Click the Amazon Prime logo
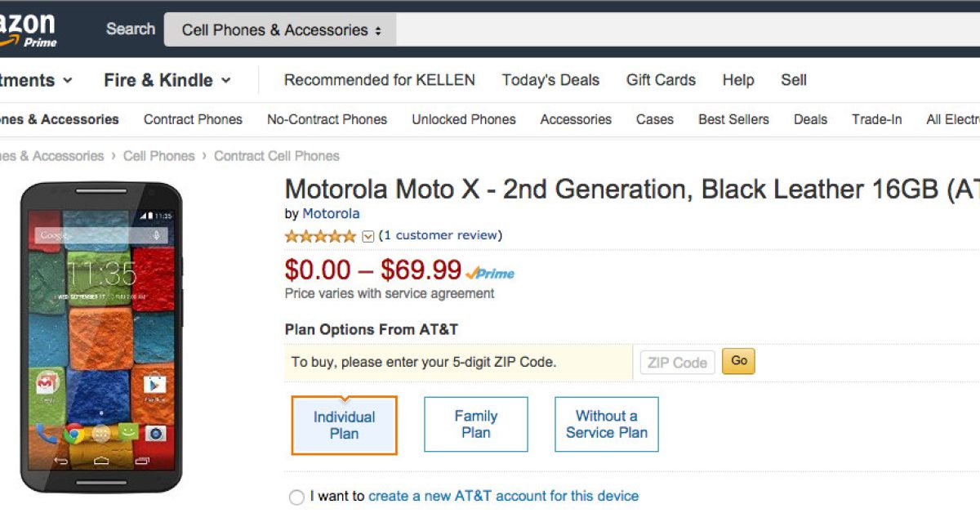 click(29, 30)
